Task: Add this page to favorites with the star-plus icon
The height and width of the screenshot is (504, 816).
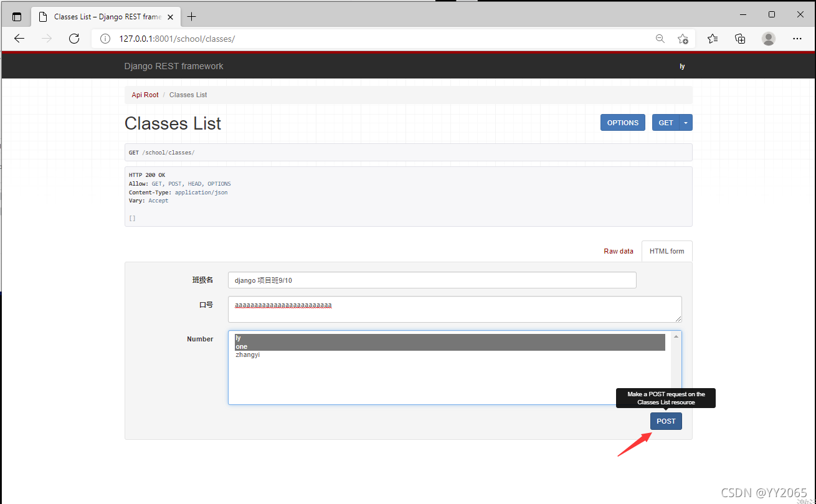Action: coord(683,39)
